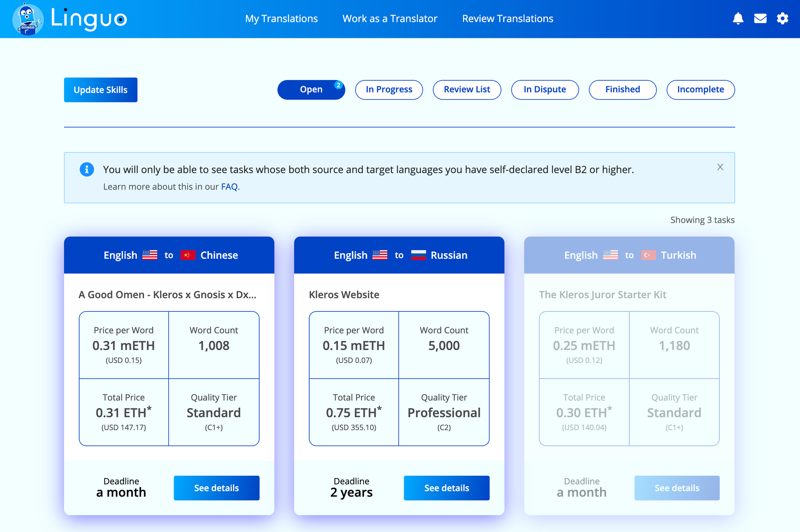800x532 pixels.
Task: Open the notifications bell
Action: [x=738, y=19]
